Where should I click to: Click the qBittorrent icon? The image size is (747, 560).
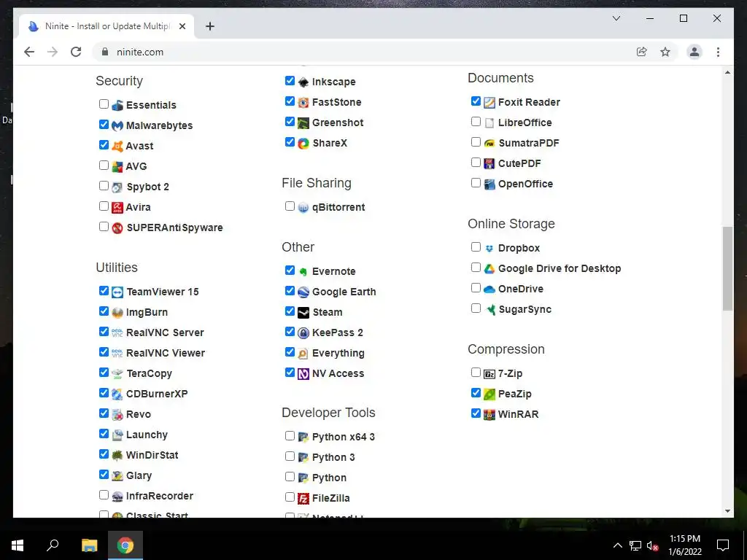303,208
